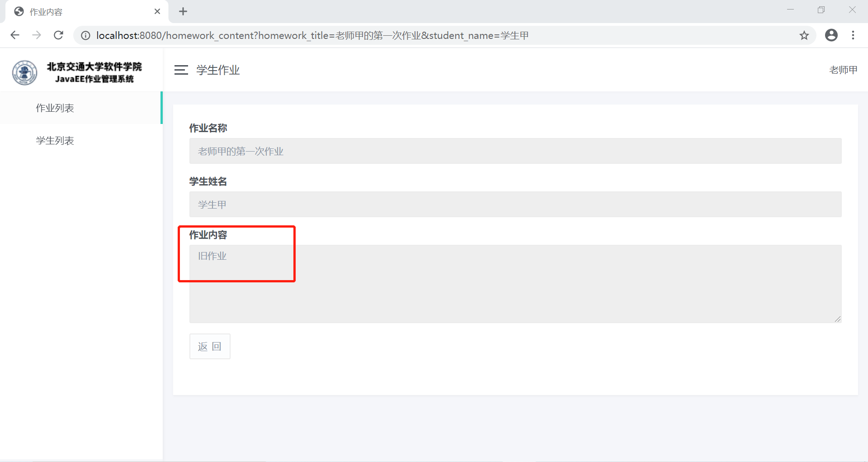
Task: Click the back navigation arrow
Action: click(15, 35)
